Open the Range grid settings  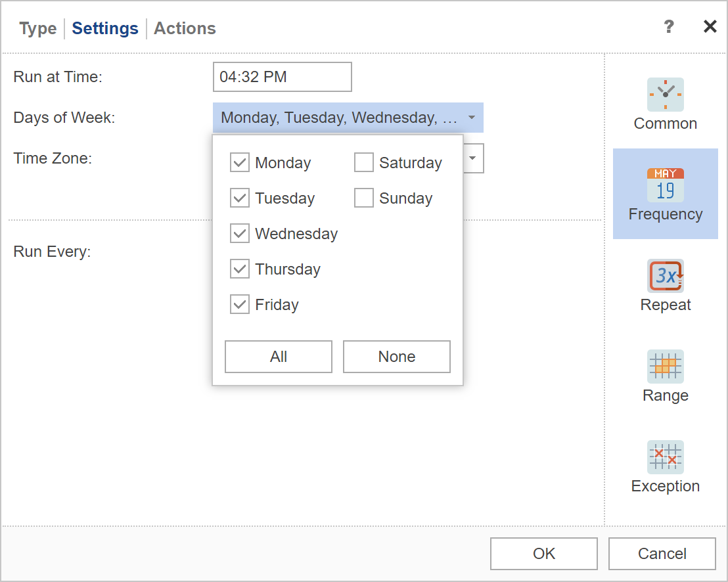[x=665, y=376]
